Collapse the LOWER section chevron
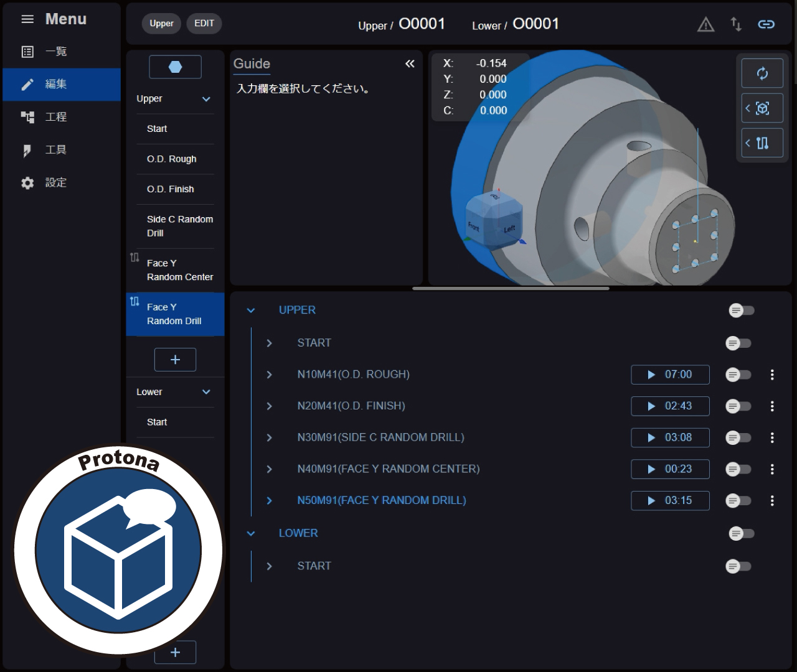The image size is (797, 672). (251, 534)
